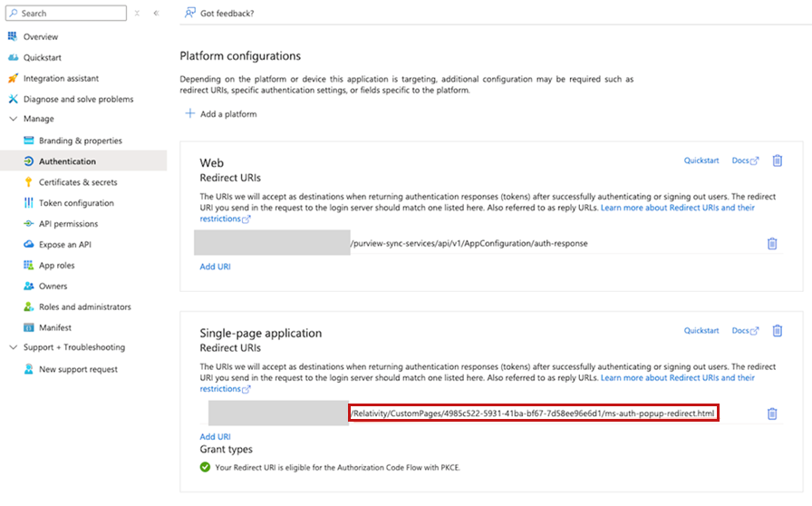The height and width of the screenshot is (506, 812).
Task: Click the 'Grant types' heading
Action: (x=227, y=449)
